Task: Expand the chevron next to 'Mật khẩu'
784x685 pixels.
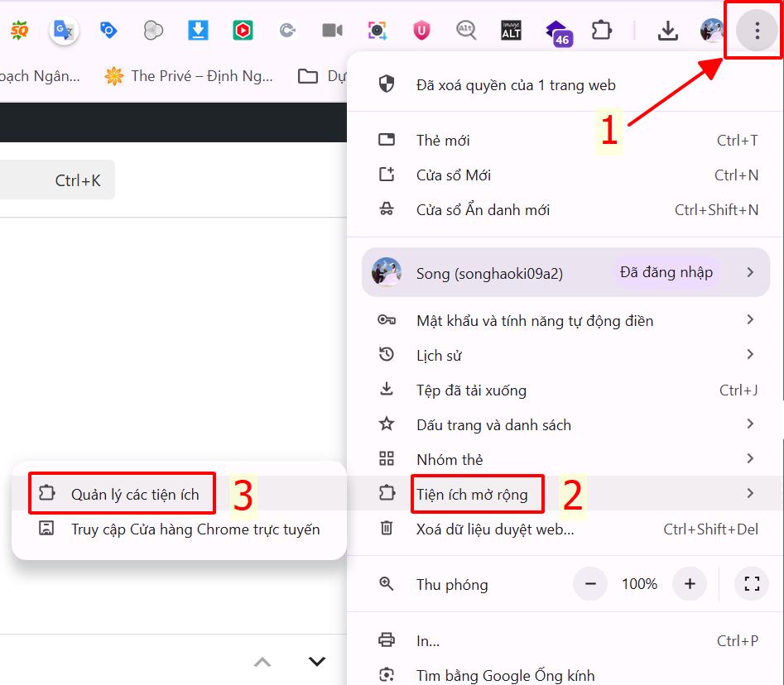Action: 750,320
